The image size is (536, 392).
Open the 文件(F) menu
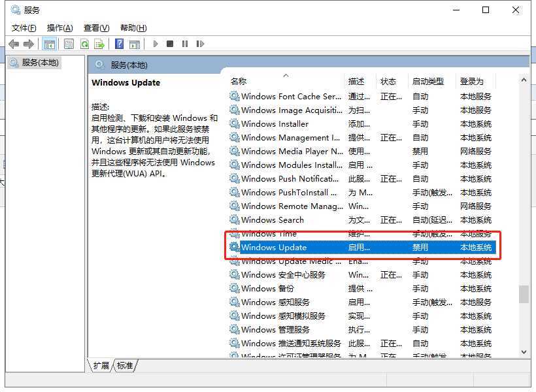pos(24,28)
